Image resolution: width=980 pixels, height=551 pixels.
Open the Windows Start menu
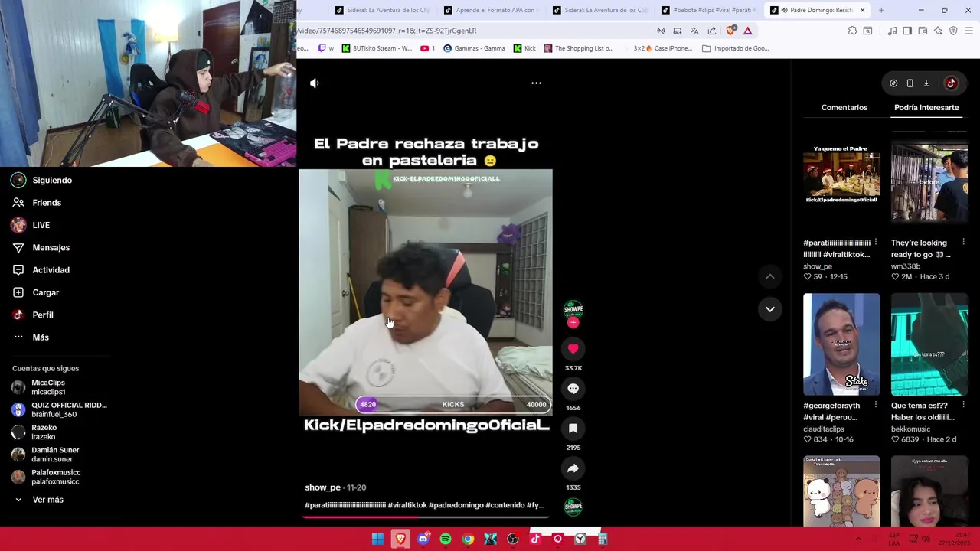click(x=377, y=540)
